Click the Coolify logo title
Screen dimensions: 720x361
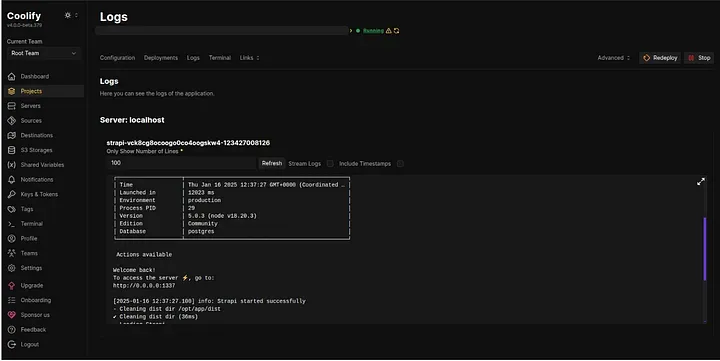24,16
